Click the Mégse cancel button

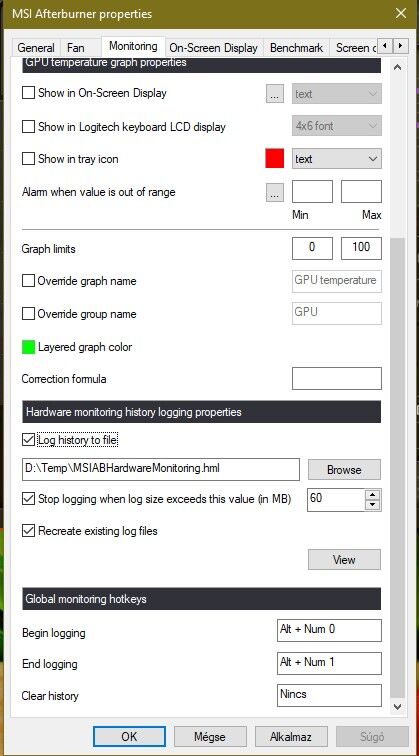(x=210, y=736)
